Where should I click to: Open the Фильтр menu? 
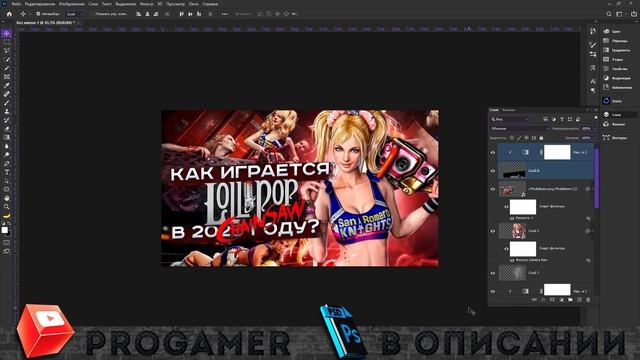pos(146,4)
